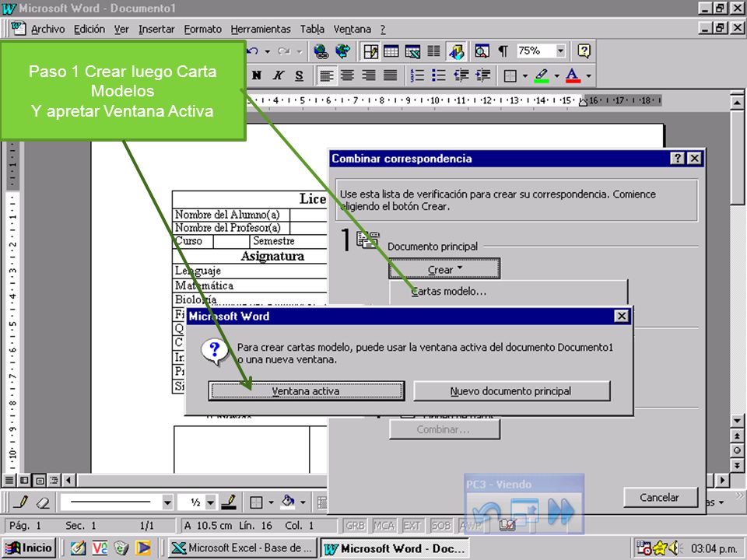Click Cancelar in Combinar correspondencia dialog

click(x=660, y=497)
